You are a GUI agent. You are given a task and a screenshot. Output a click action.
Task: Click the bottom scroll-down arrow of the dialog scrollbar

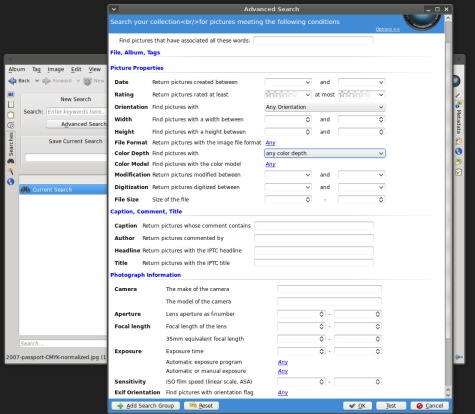[448, 395]
